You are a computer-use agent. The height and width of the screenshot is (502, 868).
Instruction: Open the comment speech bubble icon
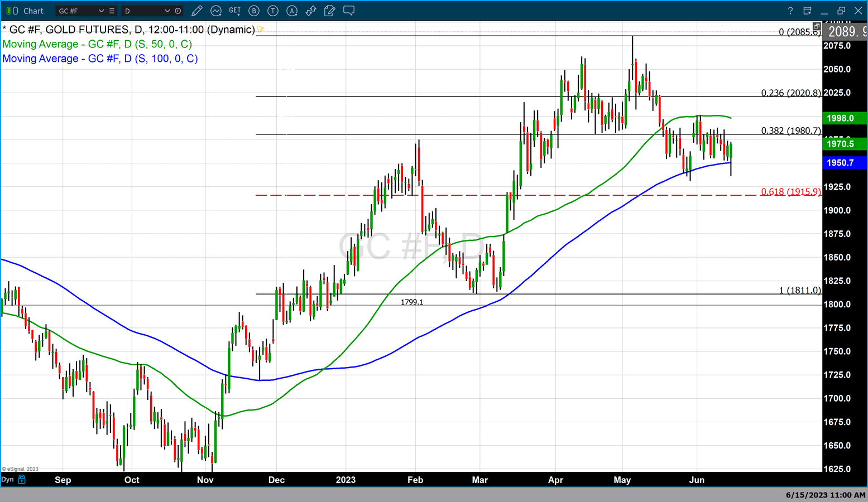[x=349, y=11]
